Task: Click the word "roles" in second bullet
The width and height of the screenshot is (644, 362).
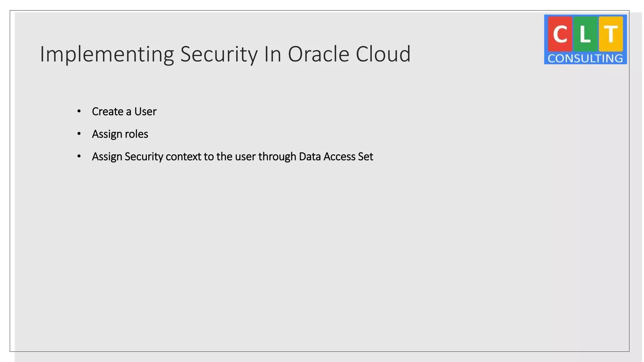Action: coord(136,134)
